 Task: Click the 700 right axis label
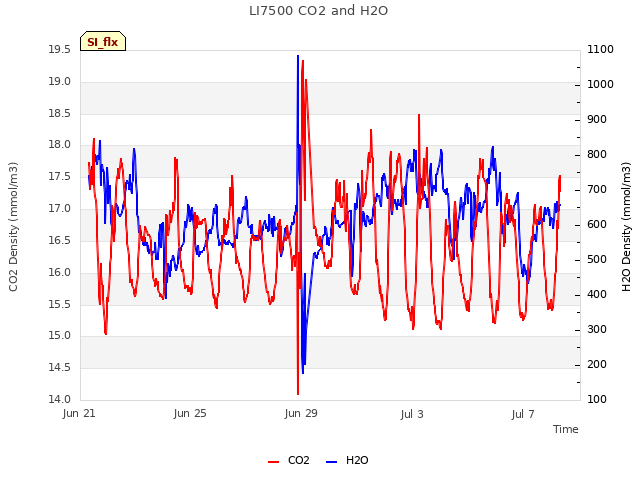pos(597,190)
